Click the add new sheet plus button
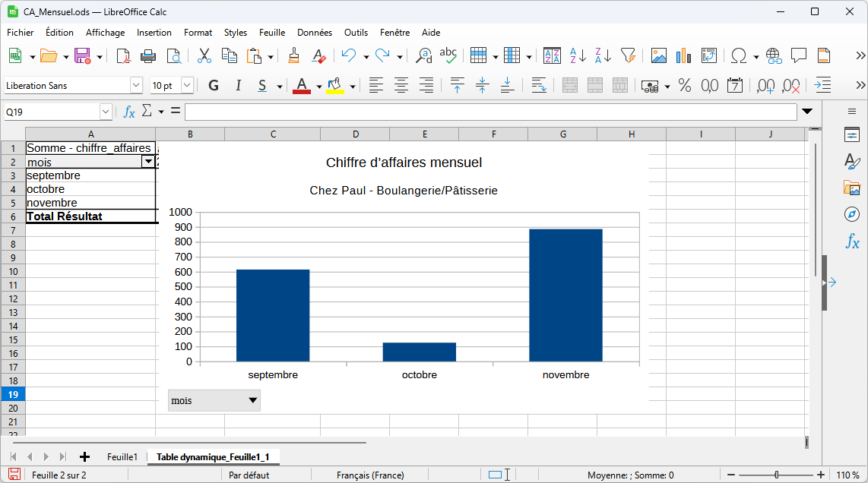Screen dimensions: 868x483 pyautogui.click(x=84, y=456)
